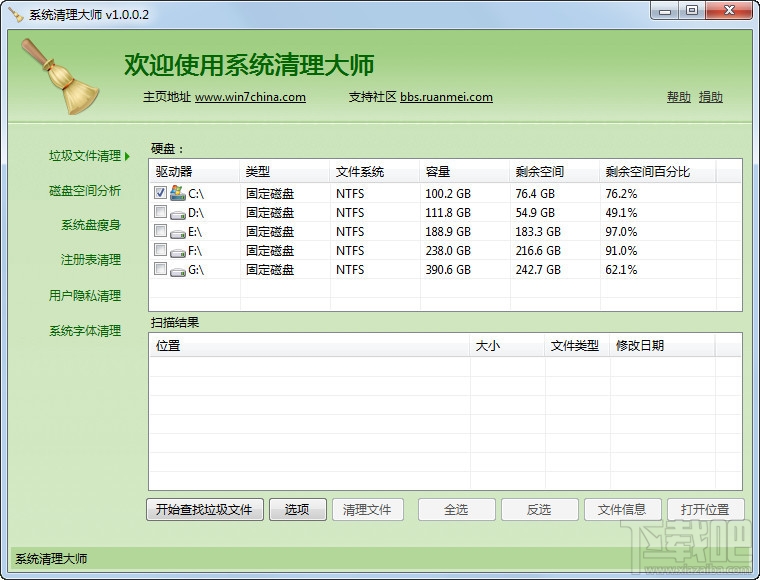Image resolution: width=760 pixels, height=580 pixels.
Task: Sort by 容量 column header
Action: pyautogui.click(x=465, y=172)
